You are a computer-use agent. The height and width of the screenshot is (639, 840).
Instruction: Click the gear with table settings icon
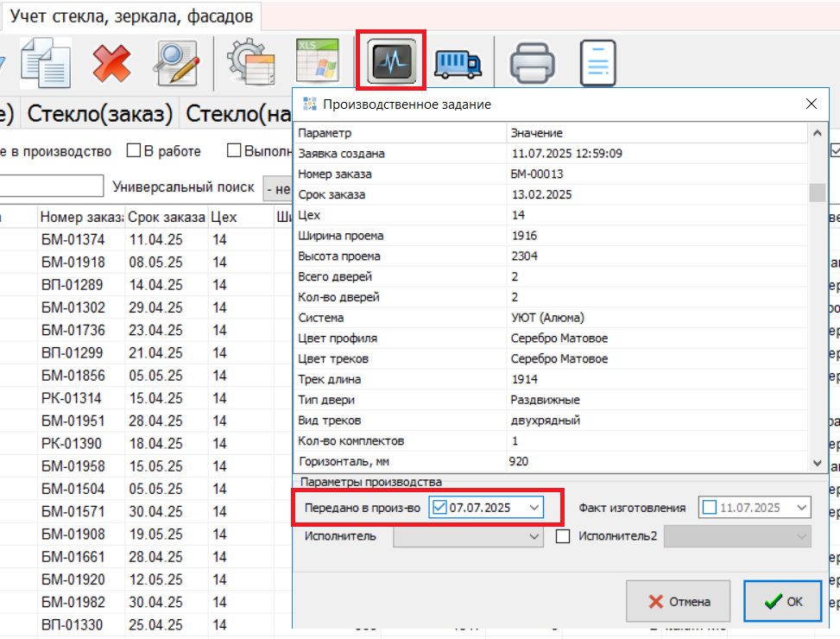pos(250,62)
